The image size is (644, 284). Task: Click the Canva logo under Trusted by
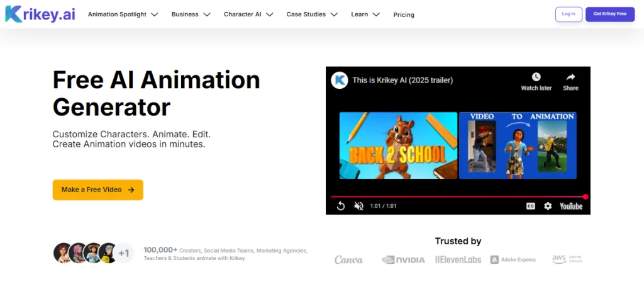pyautogui.click(x=348, y=259)
